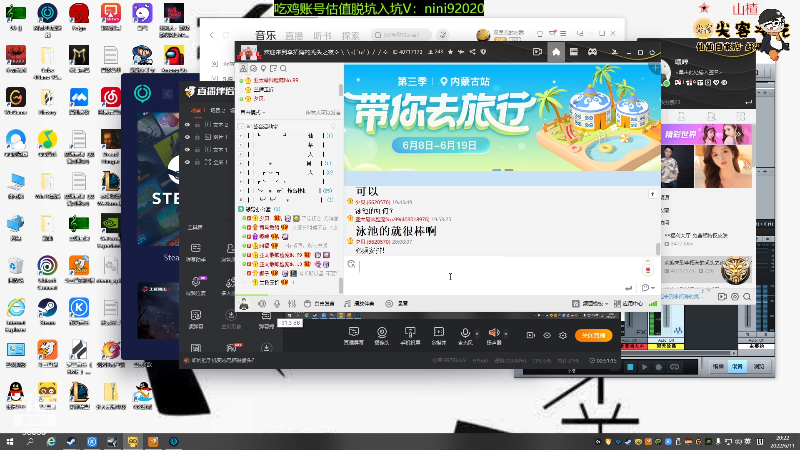Switch to 听书 tab in music window
Viewport: 800px width, 450px height.
click(322, 36)
